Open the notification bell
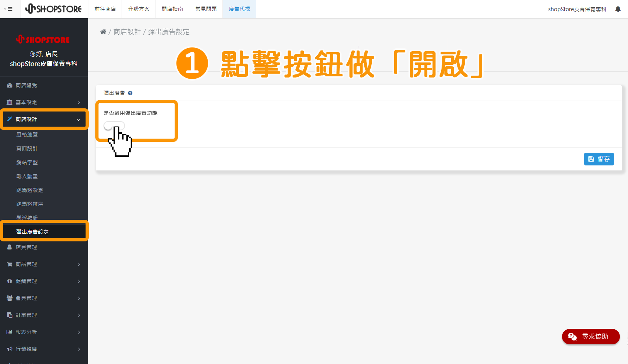This screenshot has height=364, width=628. [x=618, y=9]
